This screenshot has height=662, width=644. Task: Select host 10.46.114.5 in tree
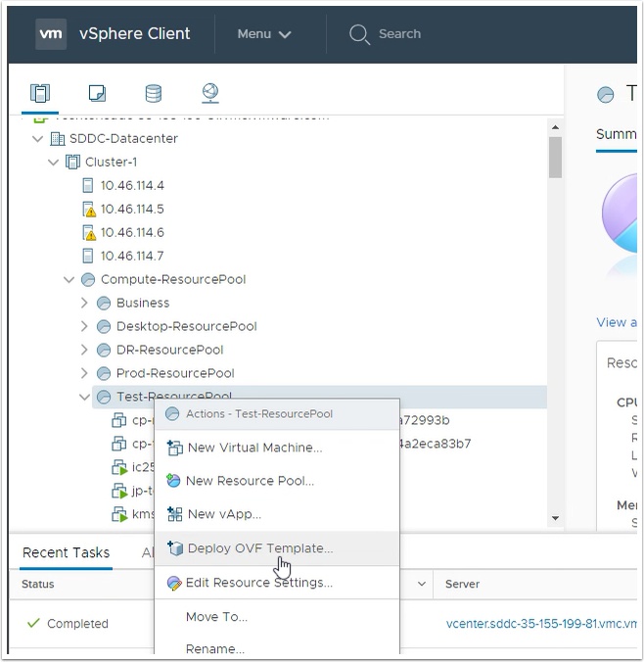pyautogui.click(x=132, y=209)
